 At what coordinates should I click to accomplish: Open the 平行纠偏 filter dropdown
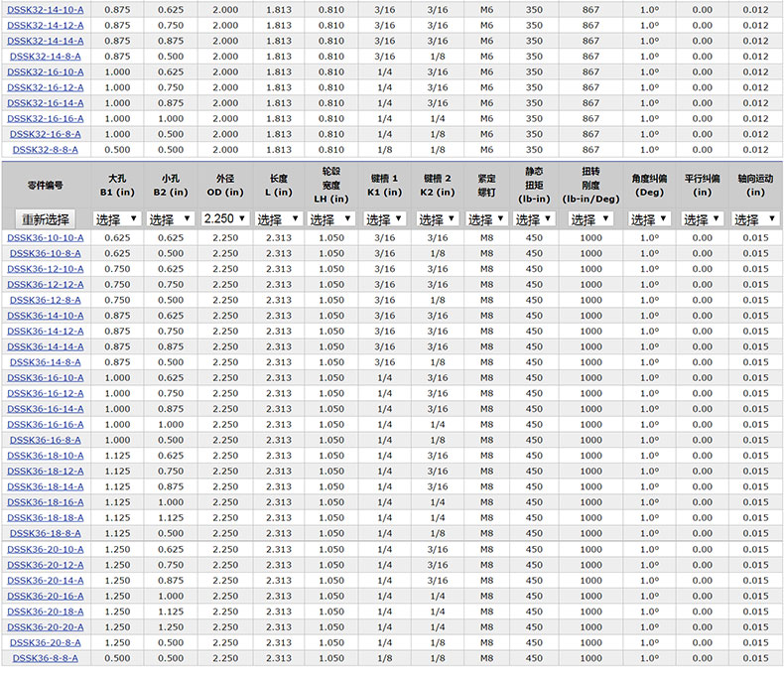coord(703,219)
